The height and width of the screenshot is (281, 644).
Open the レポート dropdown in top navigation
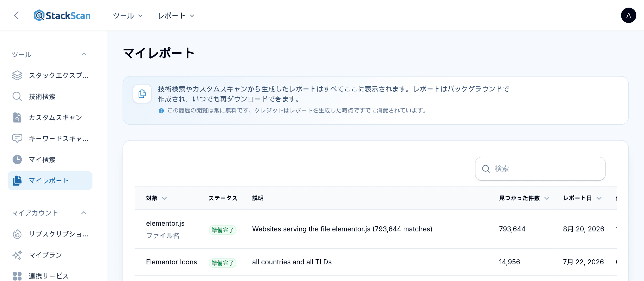coord(176,16)
